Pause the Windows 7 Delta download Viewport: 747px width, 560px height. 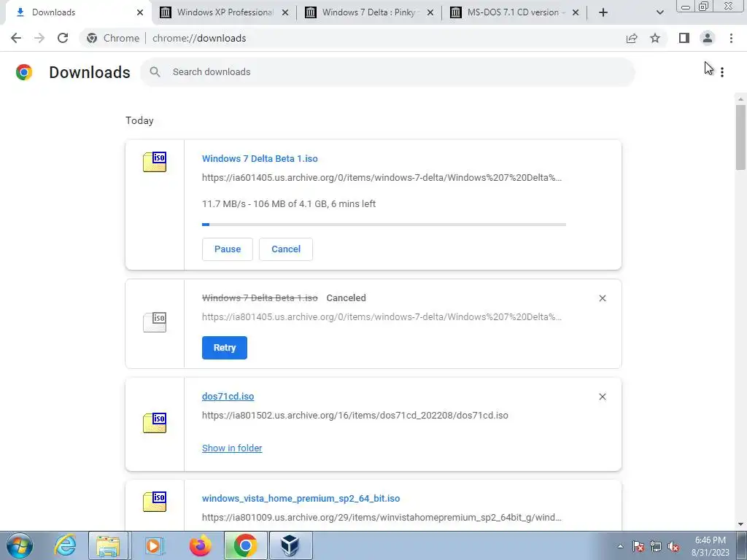228,249
